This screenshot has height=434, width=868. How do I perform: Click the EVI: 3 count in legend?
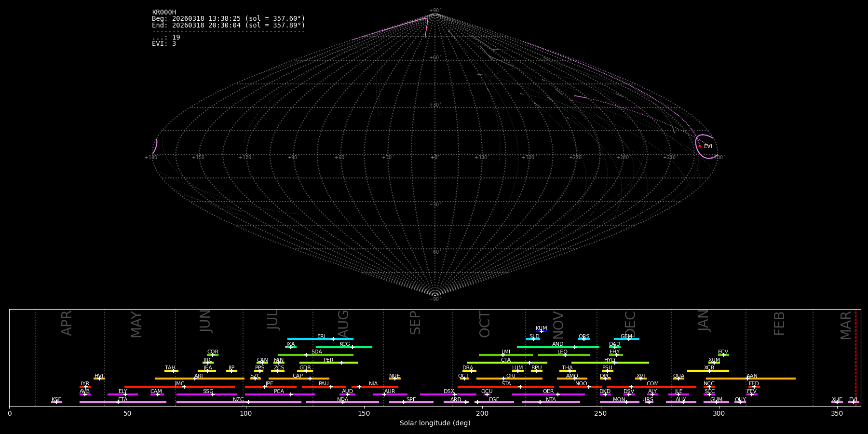tap(164, 44)
